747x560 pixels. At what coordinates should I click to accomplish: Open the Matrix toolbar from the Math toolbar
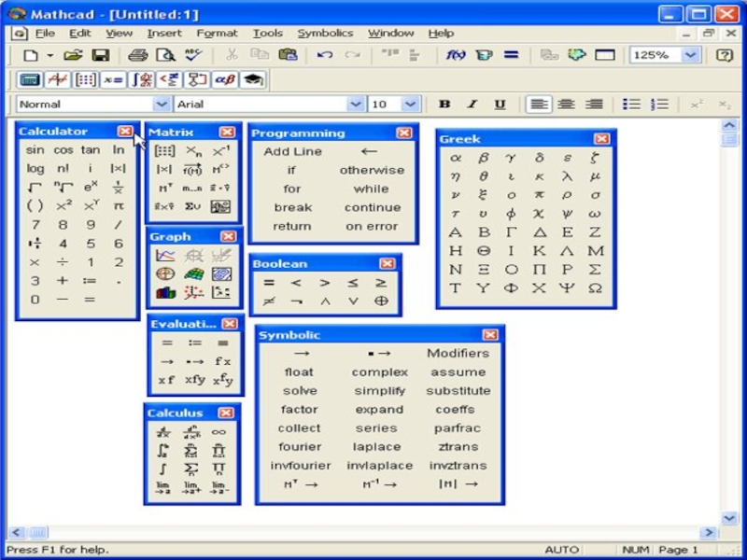(x=85, y=80)
